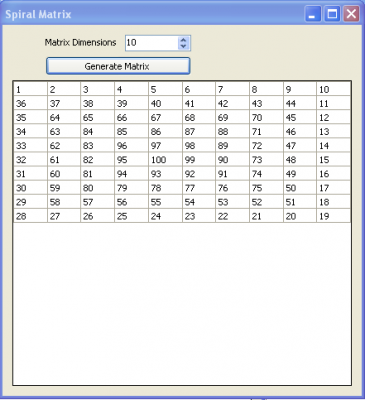Viewport: 365px width, 400px height.
Task: Maximize the Spiral Matrix window
Action: click(332, 14)
